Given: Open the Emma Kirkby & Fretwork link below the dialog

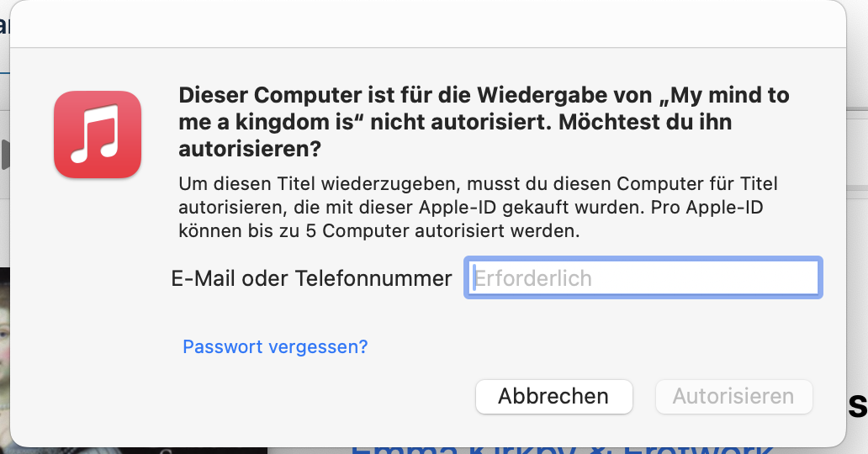Looking at the screenshot, I should click(x=562, y=448).
